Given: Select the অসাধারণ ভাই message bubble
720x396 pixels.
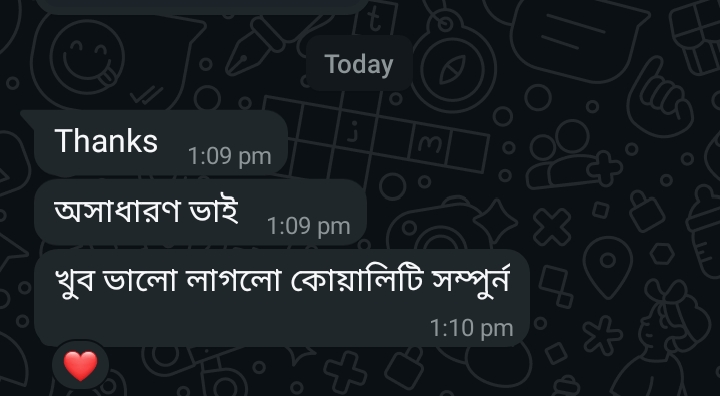Looking at the screenshot, I should [200, 212].
